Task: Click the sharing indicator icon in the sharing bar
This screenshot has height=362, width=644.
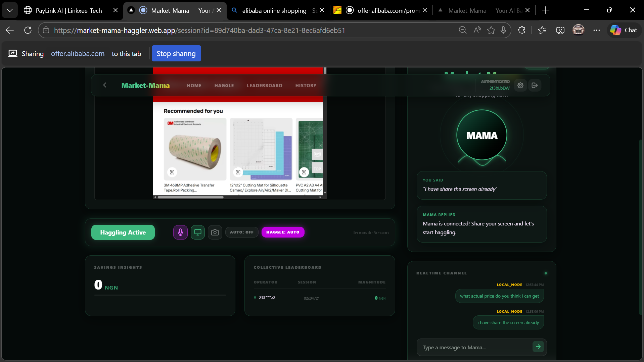Action: [13, 54]
